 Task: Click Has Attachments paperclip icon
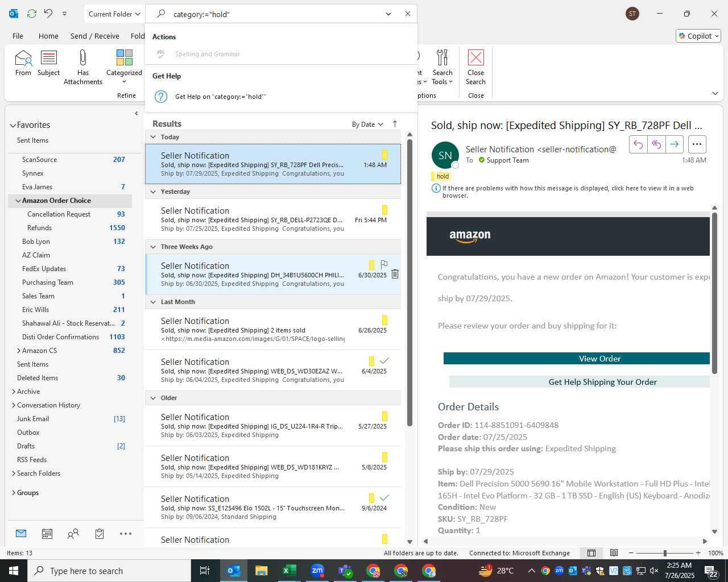click(83, 66)
